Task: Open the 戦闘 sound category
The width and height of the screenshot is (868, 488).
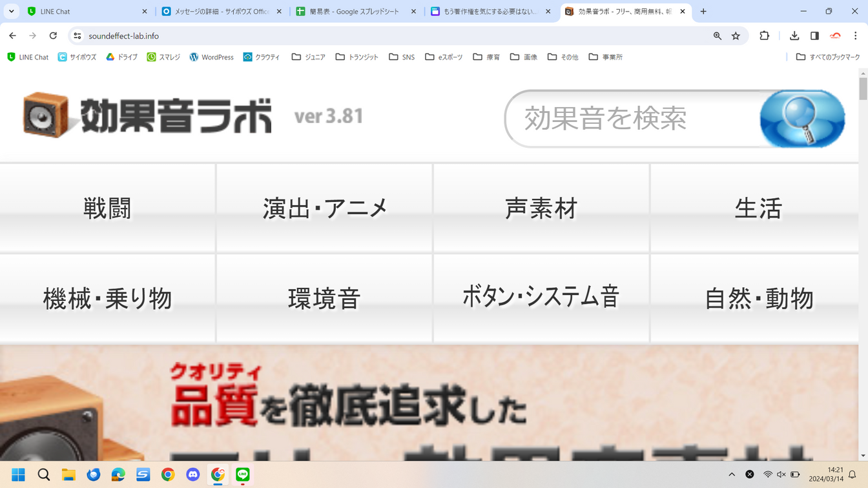Action: (x=107, y=208)
